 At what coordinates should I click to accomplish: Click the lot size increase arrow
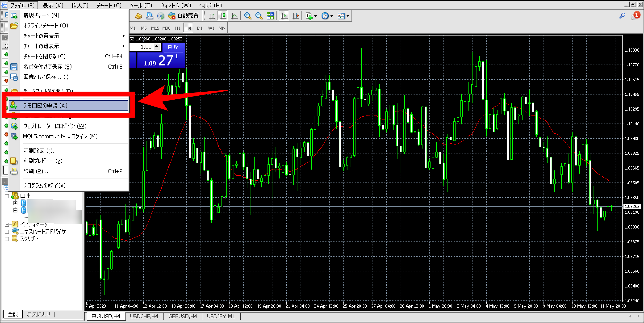point(157,46)
